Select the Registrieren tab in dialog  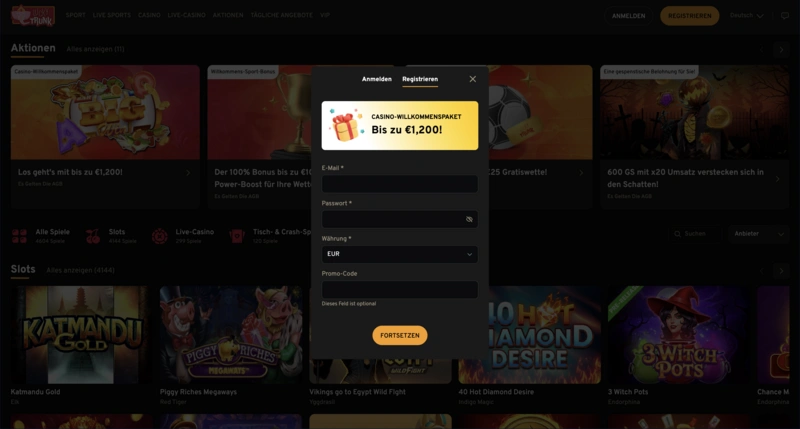click(420, 79)
